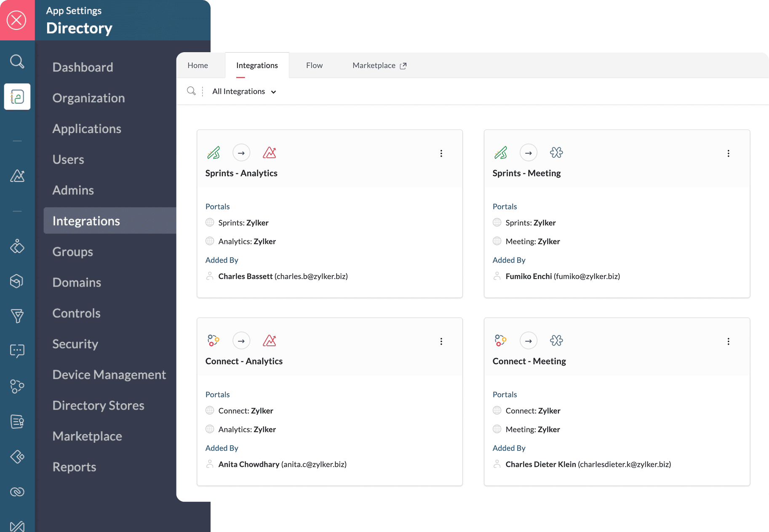The width and height of the screenshot is (769, 532).
Task: Select Security in the Directory sidebar
Action: (x=75, y=344)
